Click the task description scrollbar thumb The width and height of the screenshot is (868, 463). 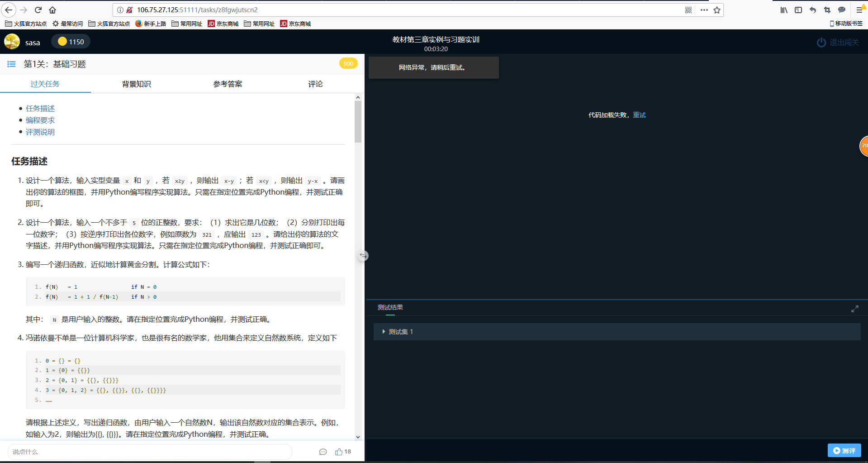358,121
